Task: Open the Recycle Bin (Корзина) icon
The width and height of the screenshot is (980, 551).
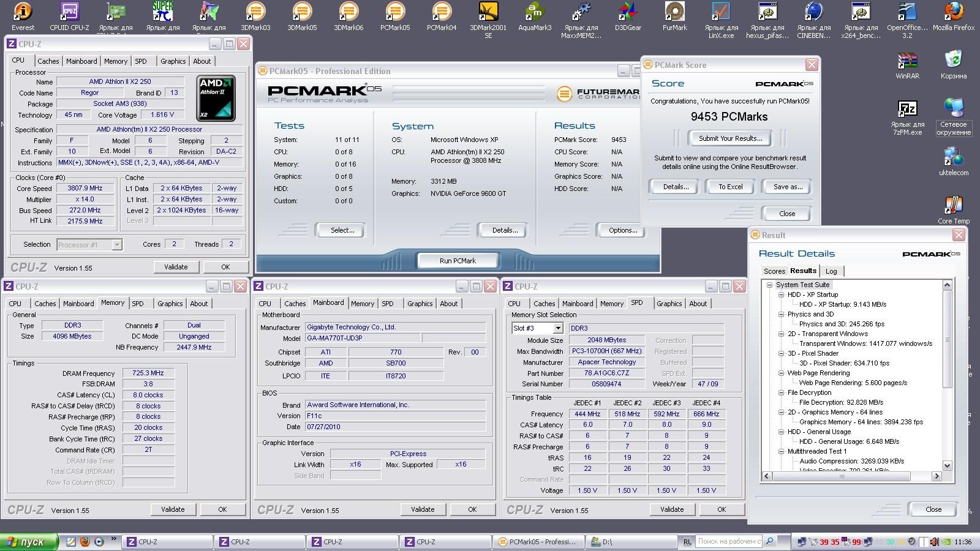Action: click(954, 65)
